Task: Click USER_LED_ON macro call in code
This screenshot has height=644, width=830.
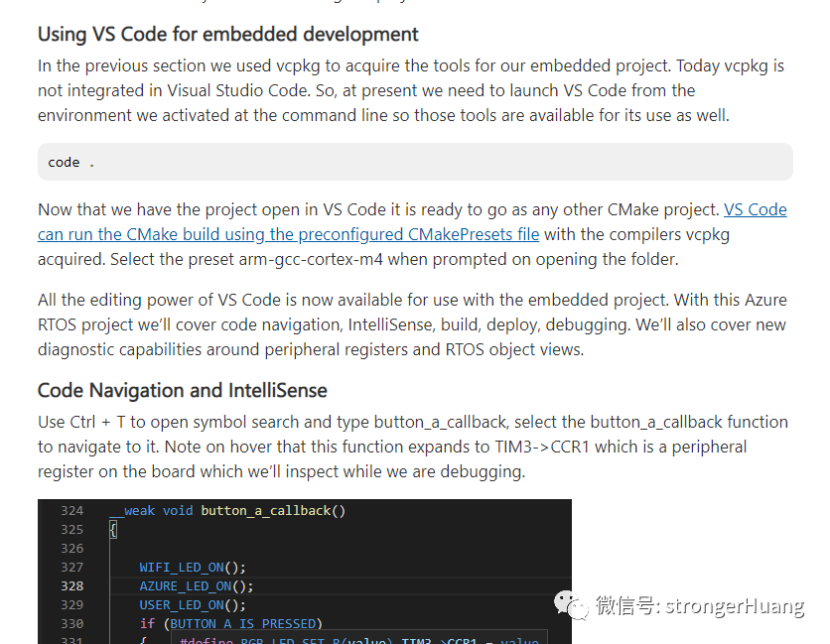Action: pos(182,605)
